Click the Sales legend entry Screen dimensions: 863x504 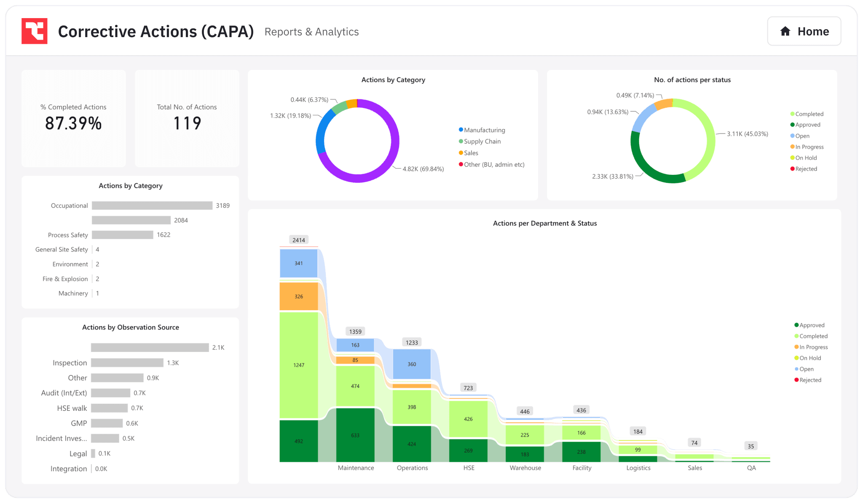point(469,153)
